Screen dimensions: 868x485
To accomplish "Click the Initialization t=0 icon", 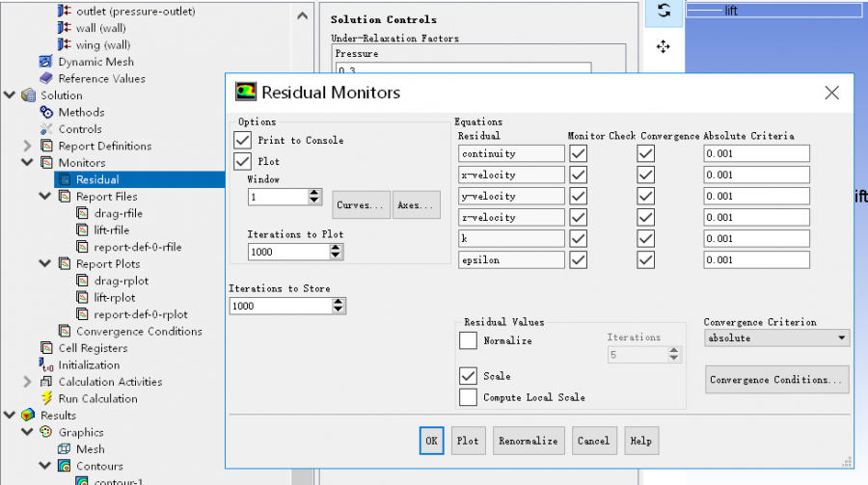I will tap(46, 364).
